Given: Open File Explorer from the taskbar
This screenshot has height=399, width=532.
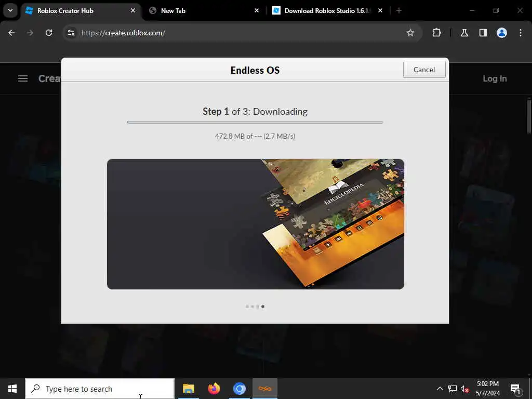Looking at the screenshot, I should pos(188,389).
